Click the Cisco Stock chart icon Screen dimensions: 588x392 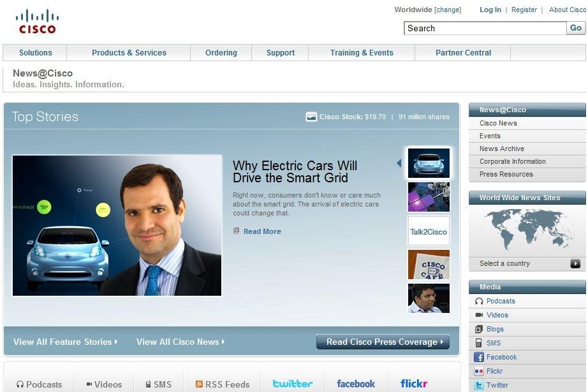click(x=311, y=117)
